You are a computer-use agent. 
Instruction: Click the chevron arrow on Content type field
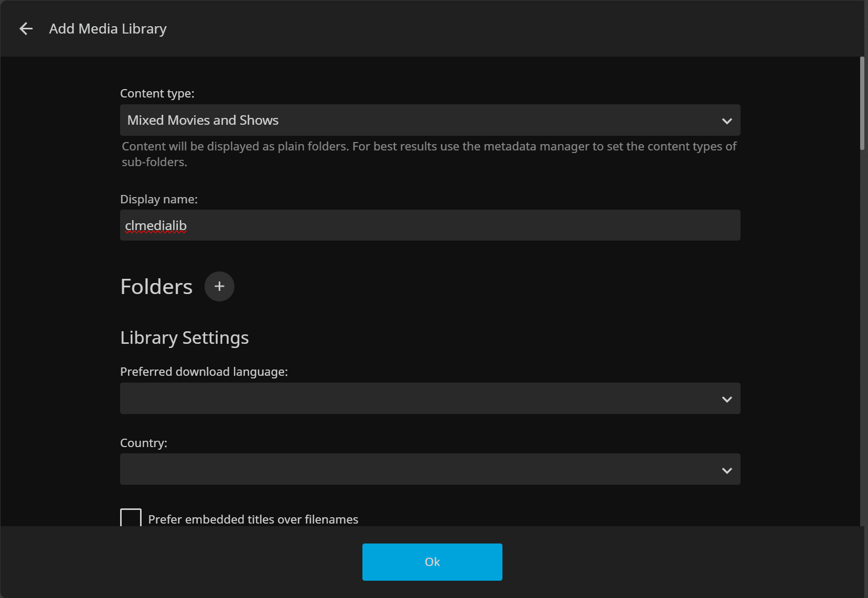726,121
